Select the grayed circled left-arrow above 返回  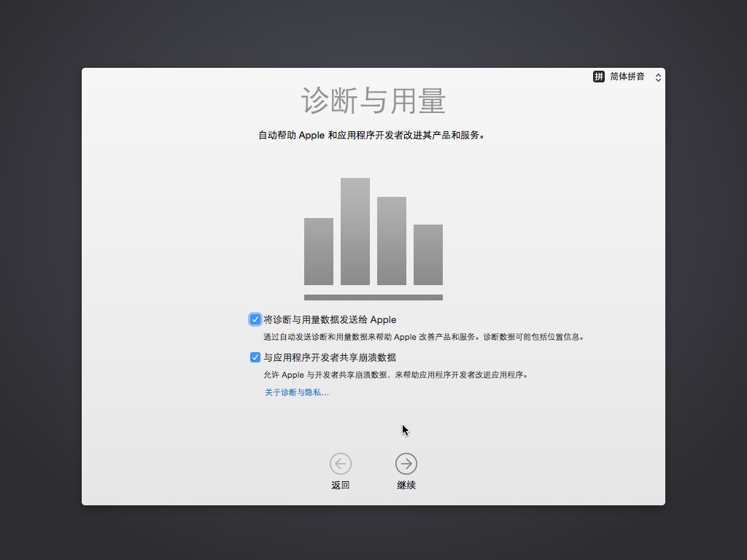point(341,463)
